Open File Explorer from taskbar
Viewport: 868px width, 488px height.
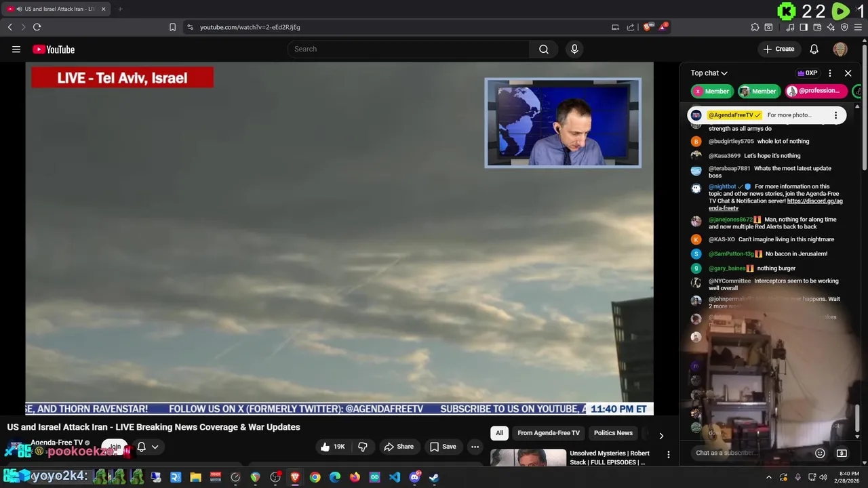pyautogui.click(x=195, y=477)
